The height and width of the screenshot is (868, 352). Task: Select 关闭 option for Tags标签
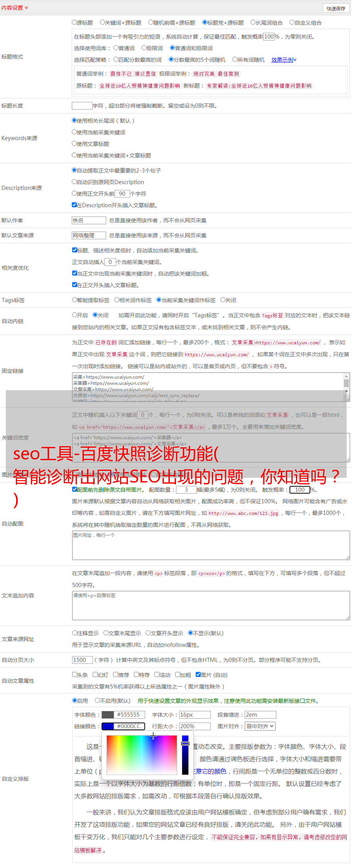point(223,300)
